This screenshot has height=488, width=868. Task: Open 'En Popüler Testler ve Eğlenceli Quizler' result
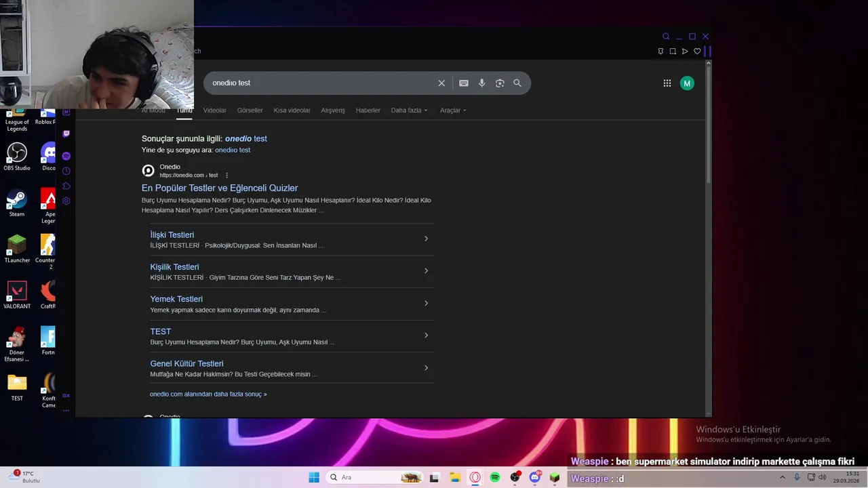(220, 188)
